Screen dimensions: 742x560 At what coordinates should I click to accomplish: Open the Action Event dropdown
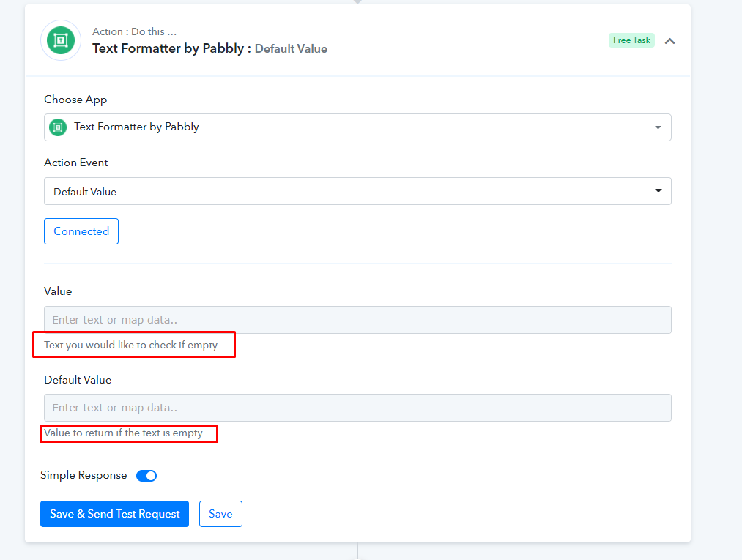pyautogui.click(x=357, y=191)
